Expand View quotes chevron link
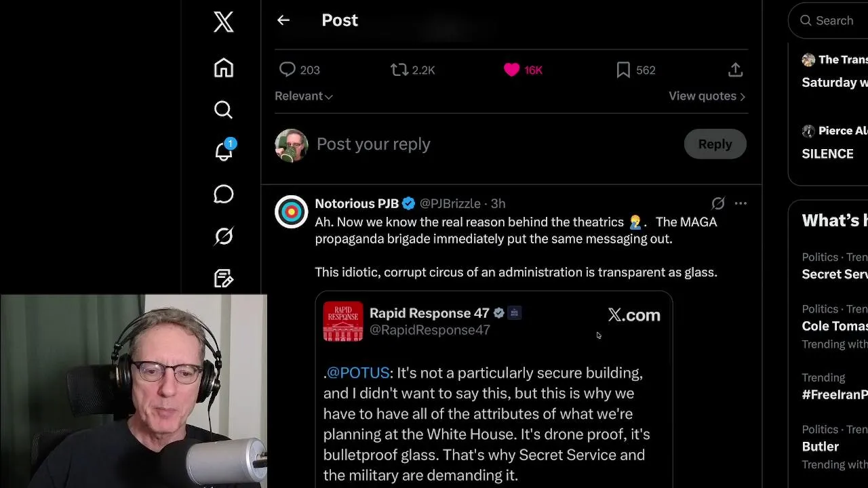The width and height of the screenshot is (868, 488). tap(707, 96)
